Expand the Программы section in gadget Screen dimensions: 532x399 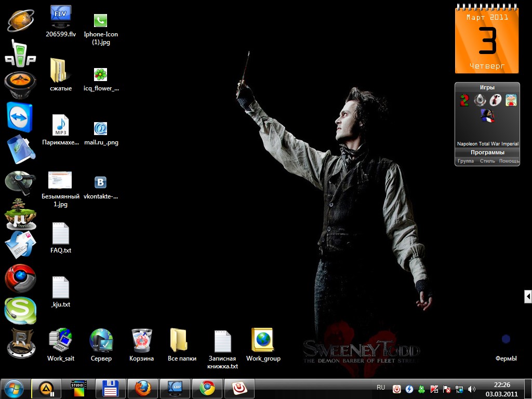tap(487, 152)
